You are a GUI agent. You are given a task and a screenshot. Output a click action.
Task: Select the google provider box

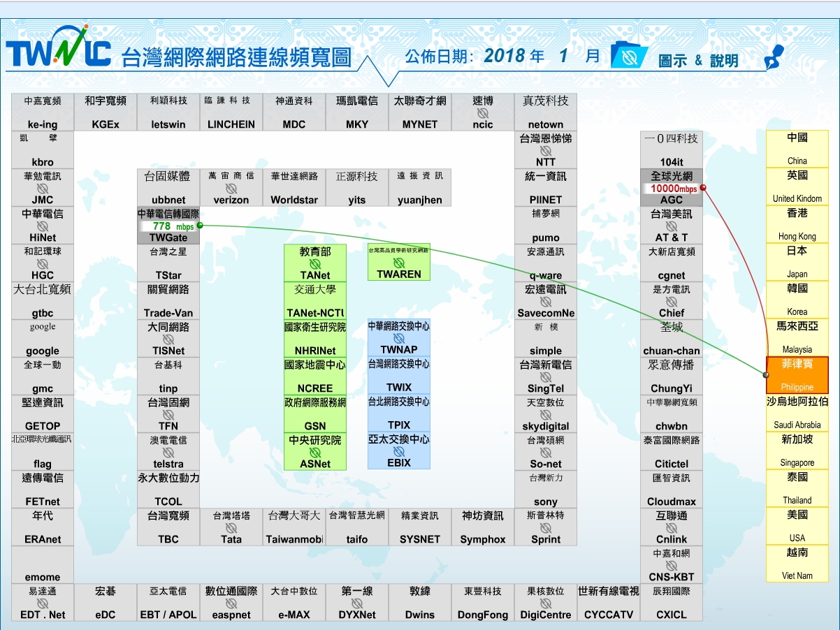tap(43, 339)
